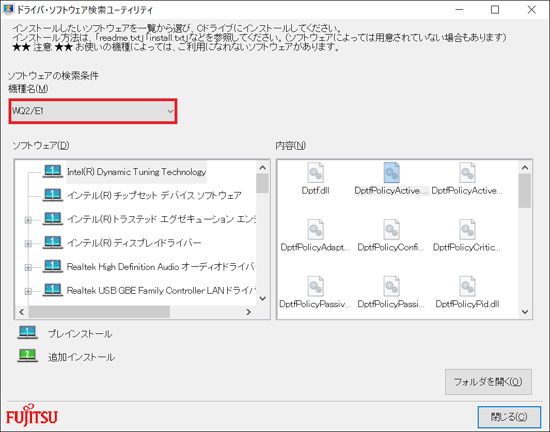
Task: Click the DptfPolicyPid.dll file name
Action: [467, 304]
